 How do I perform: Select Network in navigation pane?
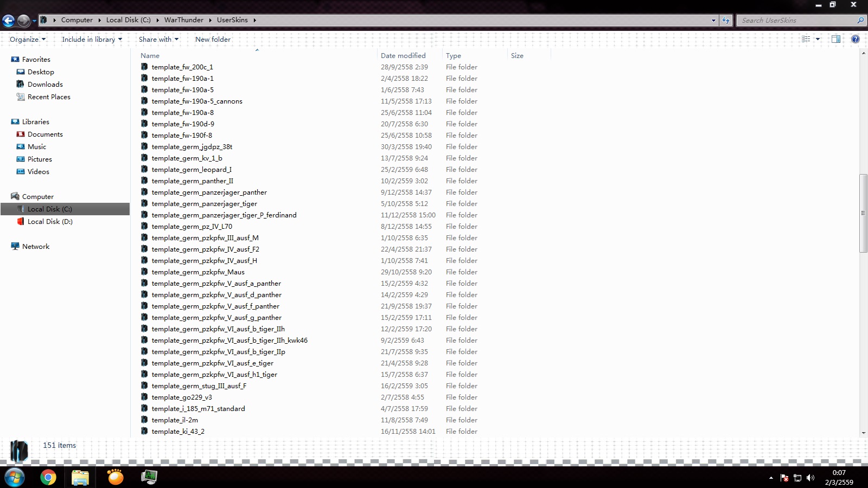[x=36, y=247]
